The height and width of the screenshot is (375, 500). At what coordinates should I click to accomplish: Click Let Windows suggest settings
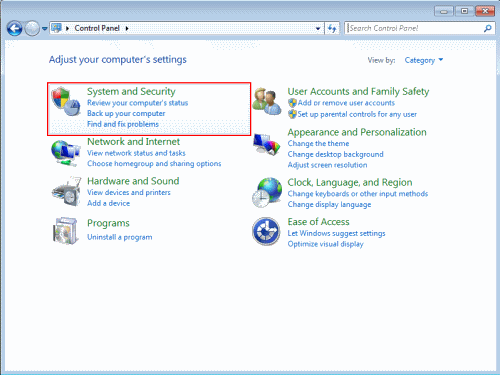[336, 233]
